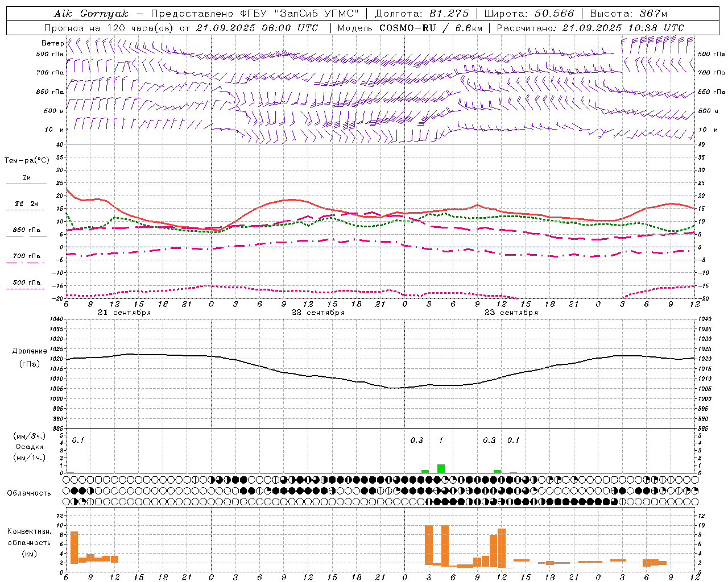This screenshot has height=582, width=728.
Task: Click the date label 22 сентября
Action: pos(318,313)
